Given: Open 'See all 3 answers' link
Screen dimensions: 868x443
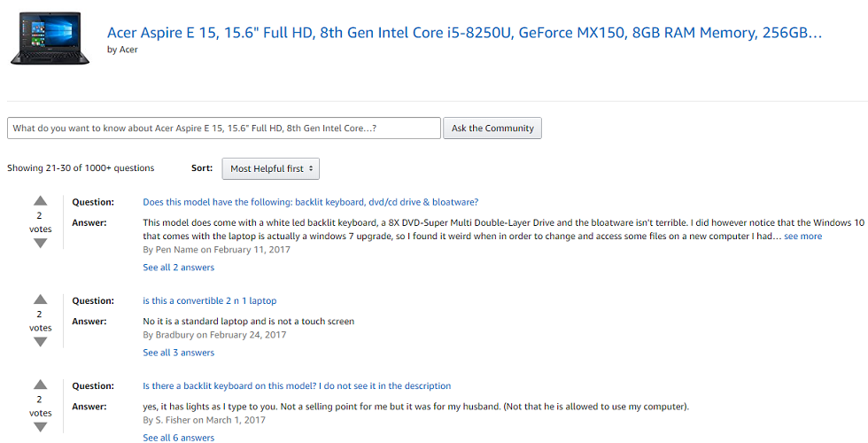Looking at the screenshot, I should (x=178, y=353).
